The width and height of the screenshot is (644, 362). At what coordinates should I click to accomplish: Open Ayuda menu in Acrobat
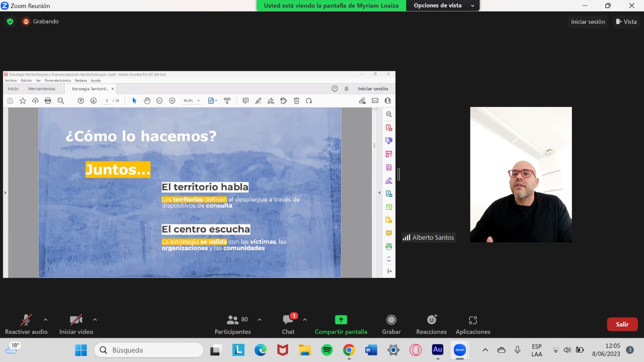(96, 80)
